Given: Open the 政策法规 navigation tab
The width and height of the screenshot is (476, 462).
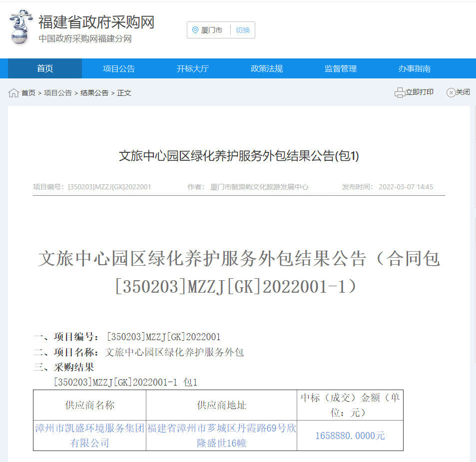Looking at the screenshot, I should click(267, 68).
